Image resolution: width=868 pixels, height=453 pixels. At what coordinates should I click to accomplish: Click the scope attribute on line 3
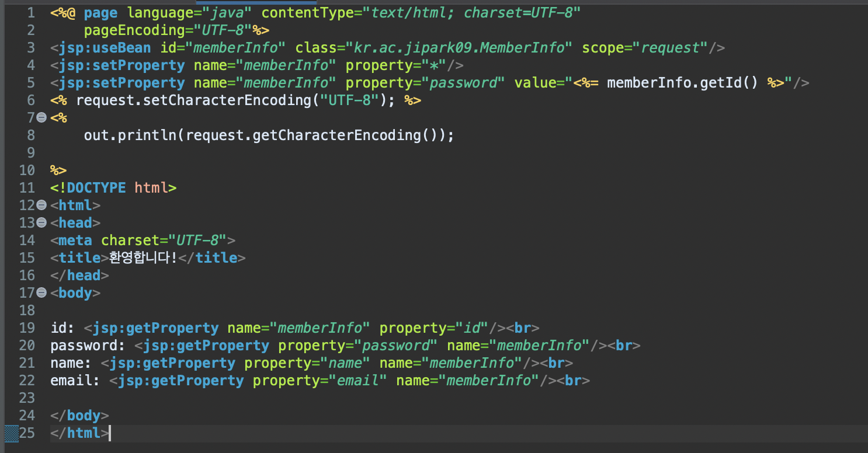[603, 47]
